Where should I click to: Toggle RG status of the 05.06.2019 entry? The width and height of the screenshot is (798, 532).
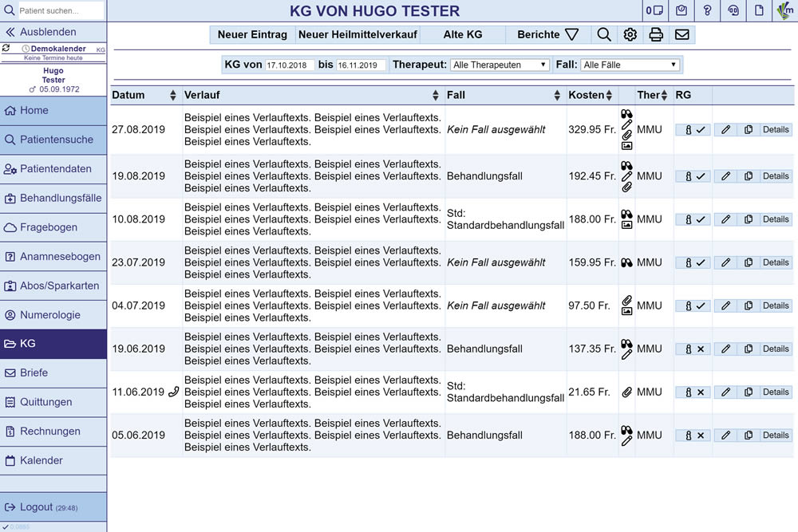pyautogui.click(x=693, y=435)
